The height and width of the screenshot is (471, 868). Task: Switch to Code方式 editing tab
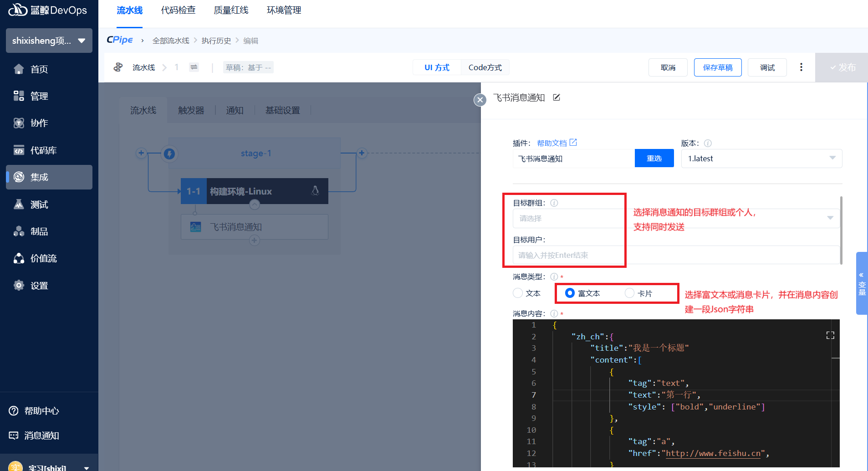tap(485, 67)
